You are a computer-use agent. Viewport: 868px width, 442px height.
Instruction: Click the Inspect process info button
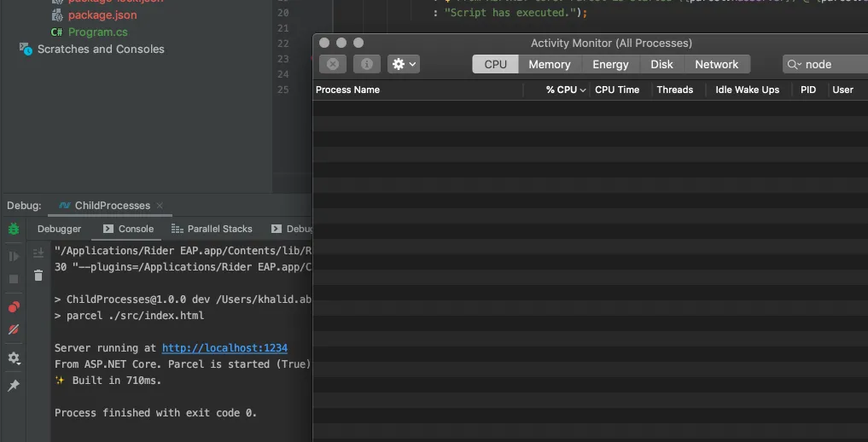click(366, 64)
